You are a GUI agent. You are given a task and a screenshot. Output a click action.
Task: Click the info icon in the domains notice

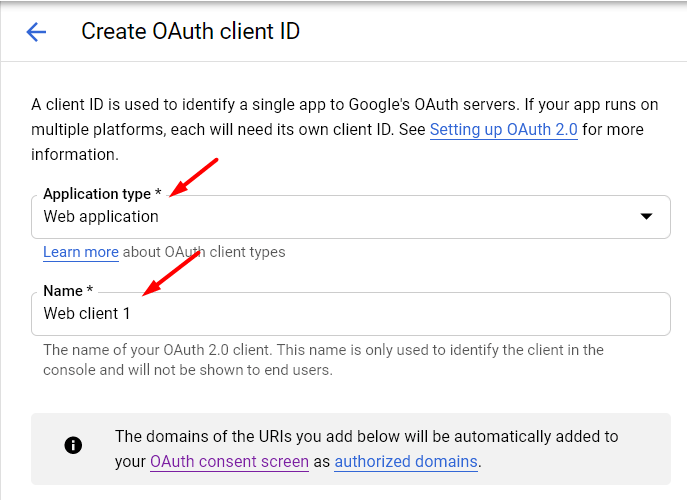coord(73,445)
